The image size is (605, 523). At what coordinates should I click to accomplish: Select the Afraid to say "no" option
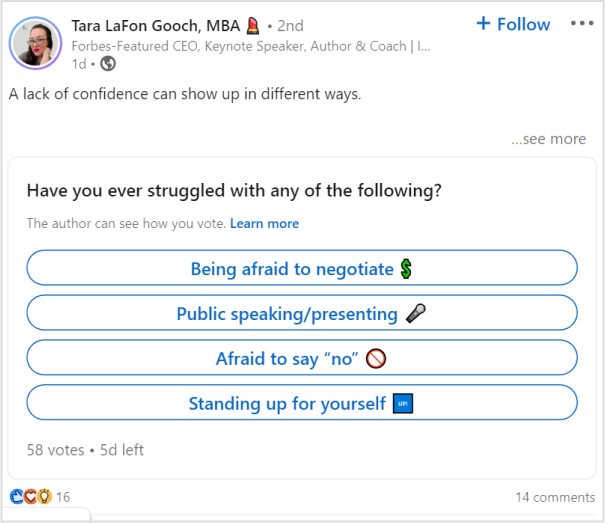(287, 359)
